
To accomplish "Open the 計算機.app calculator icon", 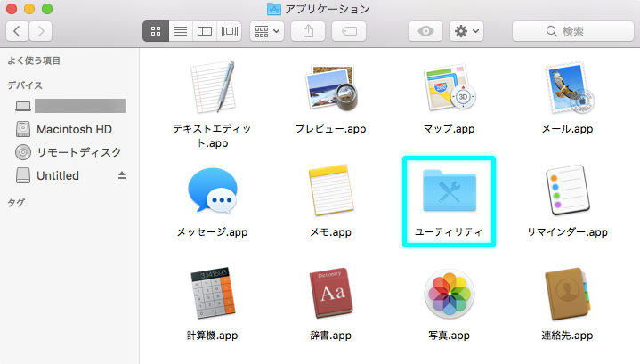I will (x=213, y=293).
